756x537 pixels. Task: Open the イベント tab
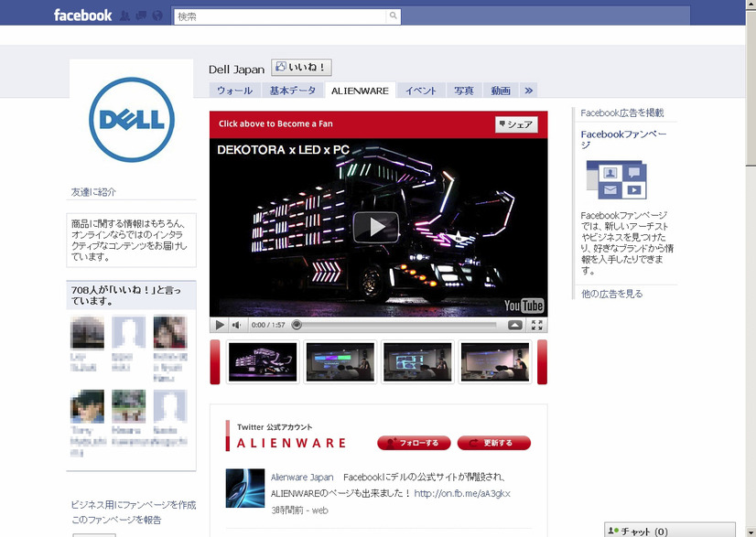(x=421, y=91)
